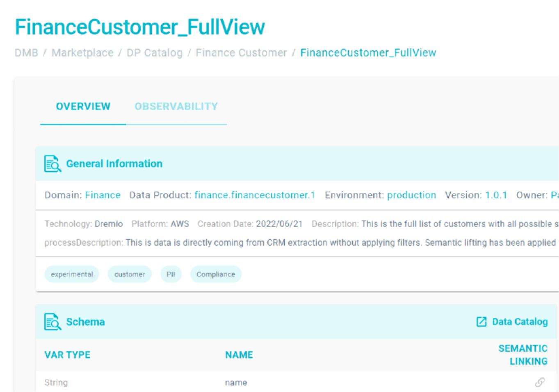Open Marketplace breadcrumb link

82,53
